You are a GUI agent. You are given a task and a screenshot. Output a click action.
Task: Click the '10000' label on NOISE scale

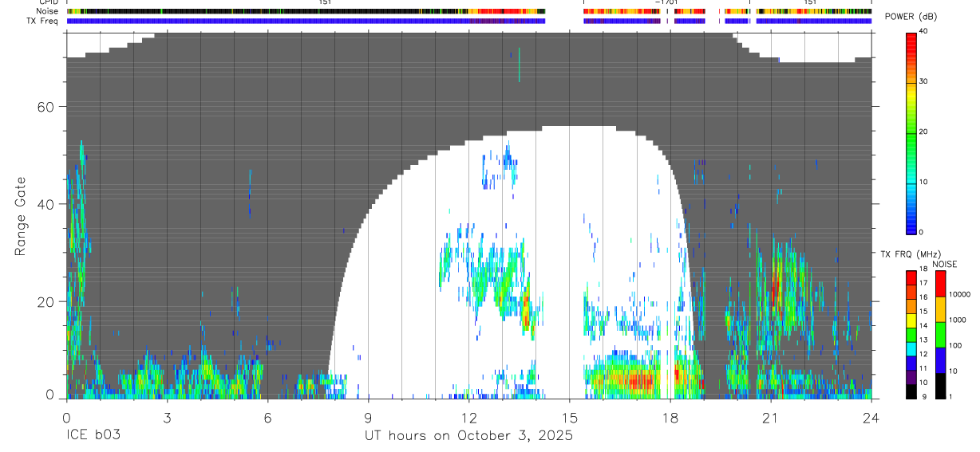[960, 294]
